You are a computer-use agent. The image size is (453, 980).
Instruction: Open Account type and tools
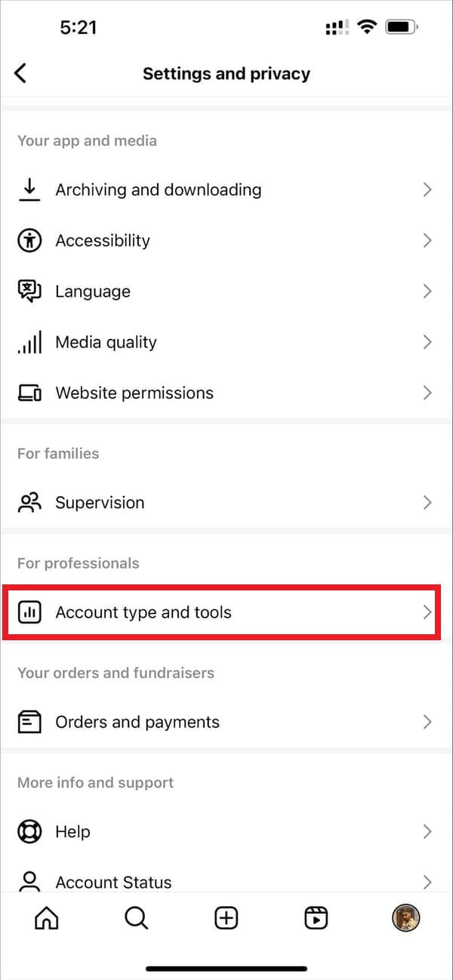222,613
